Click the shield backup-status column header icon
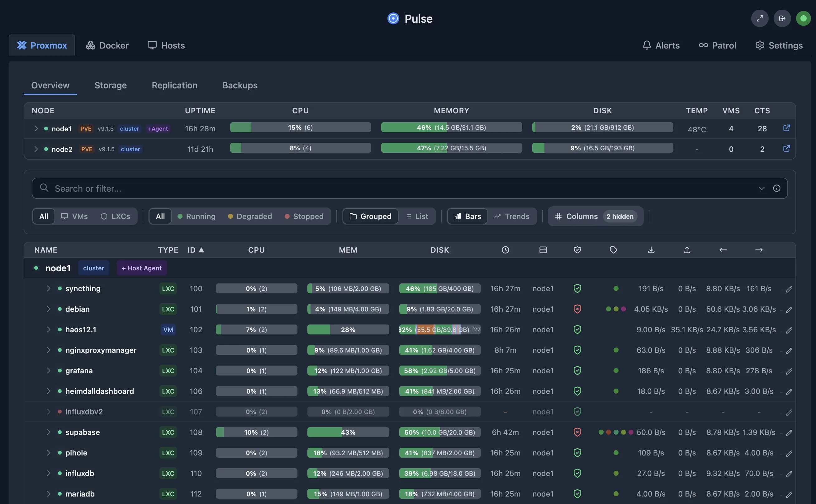The width and height of the screenshot is (816, 504). 577,250
